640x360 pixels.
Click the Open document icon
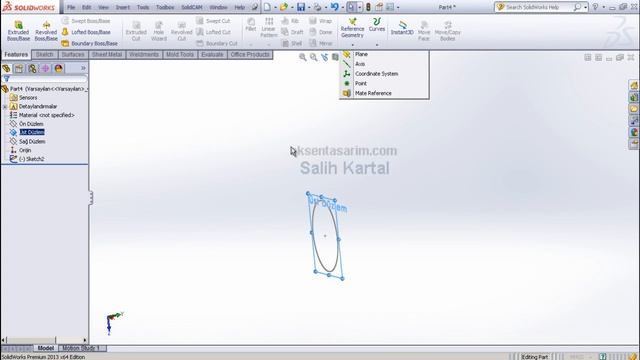[284, 7]
